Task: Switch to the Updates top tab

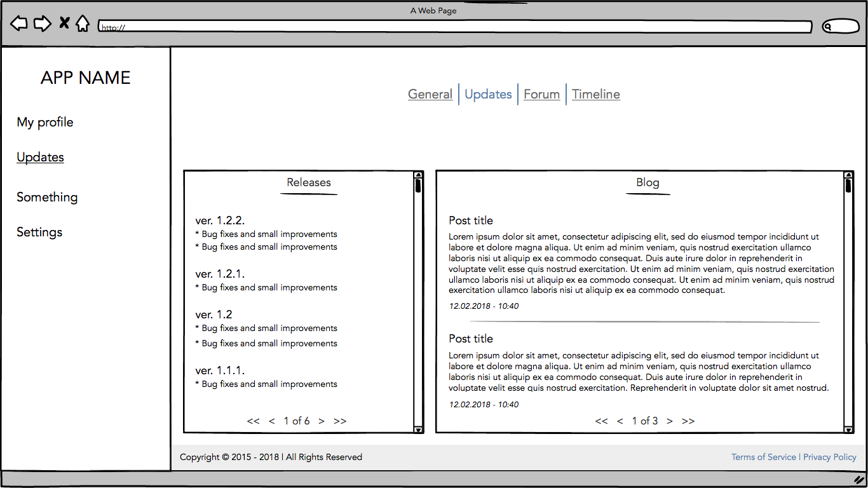Action: pyautogui.click(x=488, y=94)
